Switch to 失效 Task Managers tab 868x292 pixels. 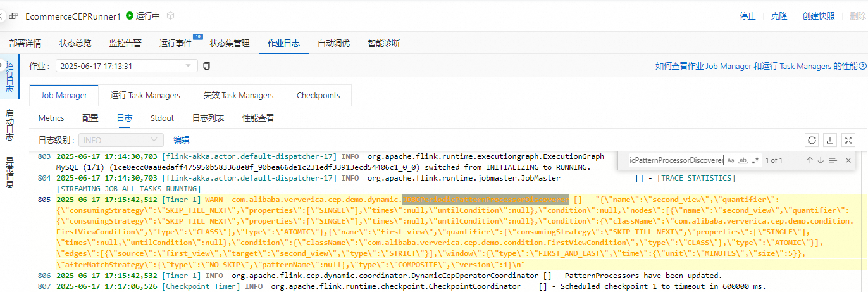(x=239, y=95)
